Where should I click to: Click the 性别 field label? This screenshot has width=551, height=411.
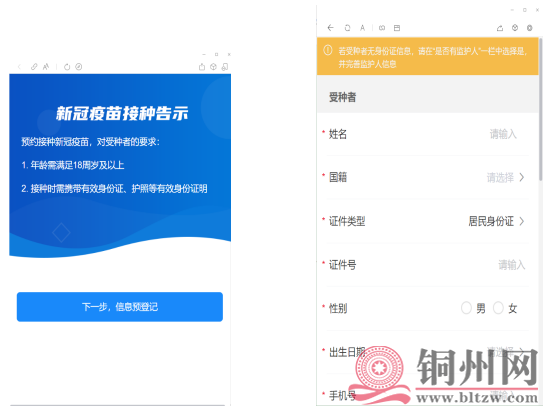coord(338,308)
